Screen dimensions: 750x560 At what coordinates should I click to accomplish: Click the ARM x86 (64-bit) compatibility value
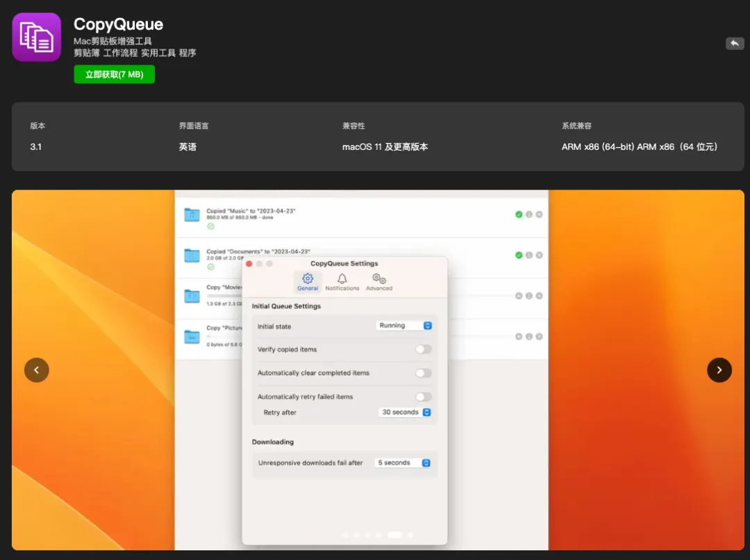click(639, 146)
